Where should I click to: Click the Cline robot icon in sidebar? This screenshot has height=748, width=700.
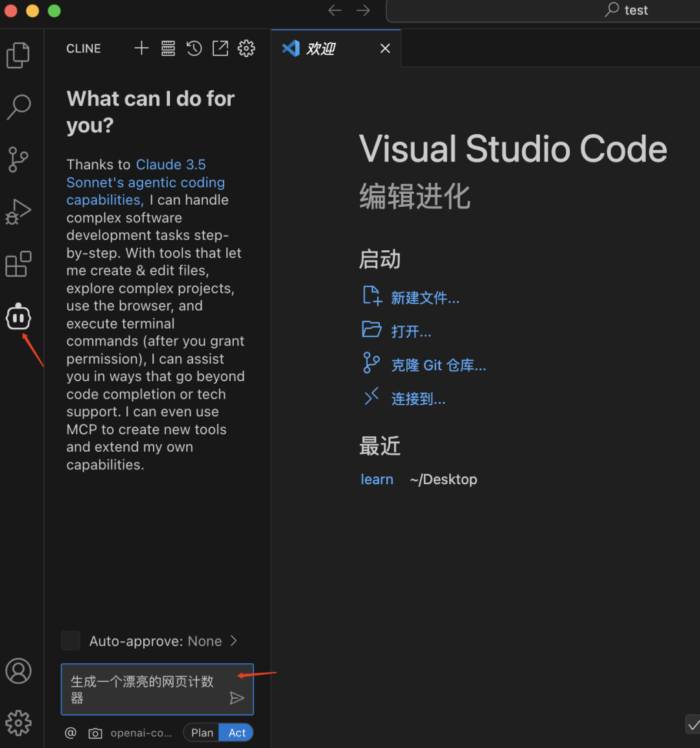[18, 317]
